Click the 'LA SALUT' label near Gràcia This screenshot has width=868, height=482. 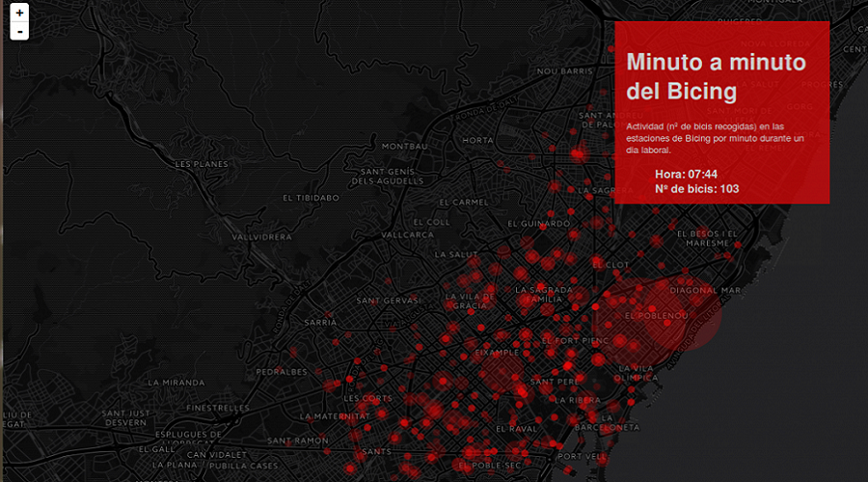[456, 254]
